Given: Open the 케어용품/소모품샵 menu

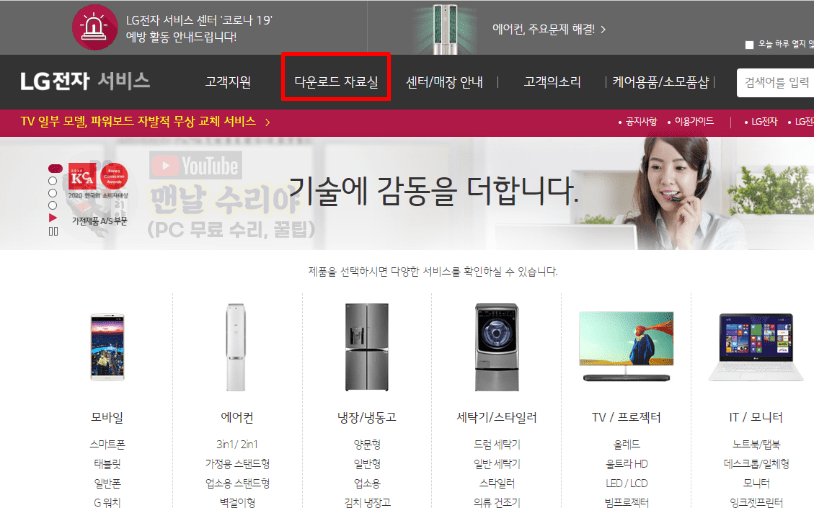Looking at the screenshot, I should (x=660, y=81).
